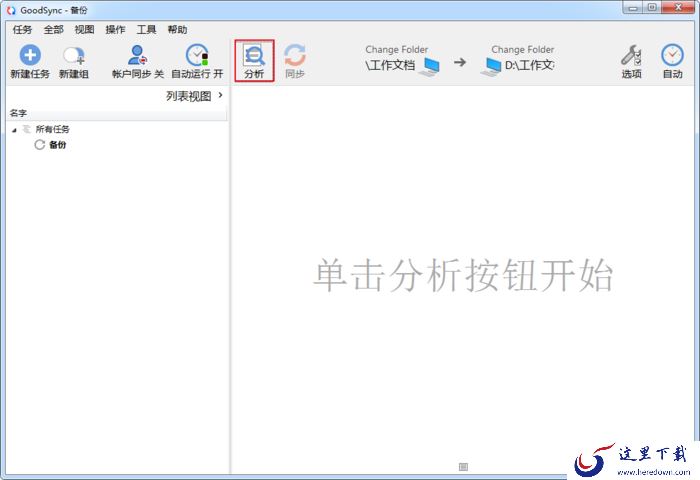The height and width of the screenshot is (480, 700).
Task: Click the 同步 sync arrows icon
Action: (295, 55)
